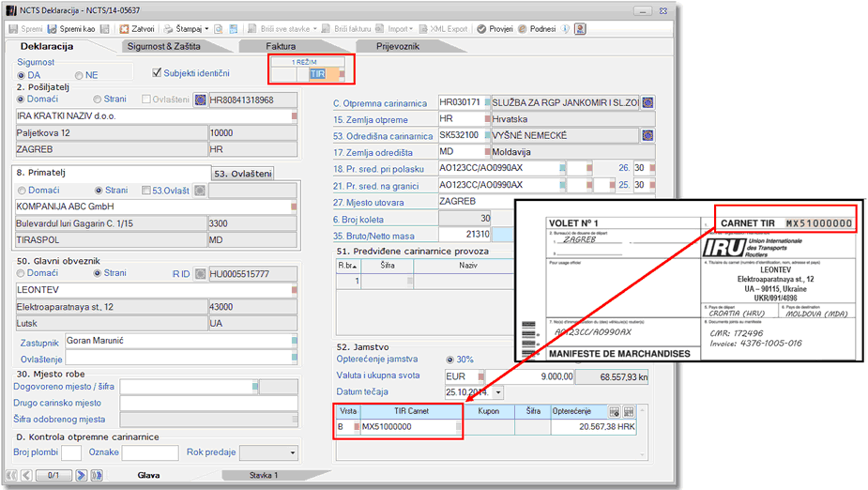Toggle the Subjekti identični checkbox
The image size is (868, 490).
point(157,72)
